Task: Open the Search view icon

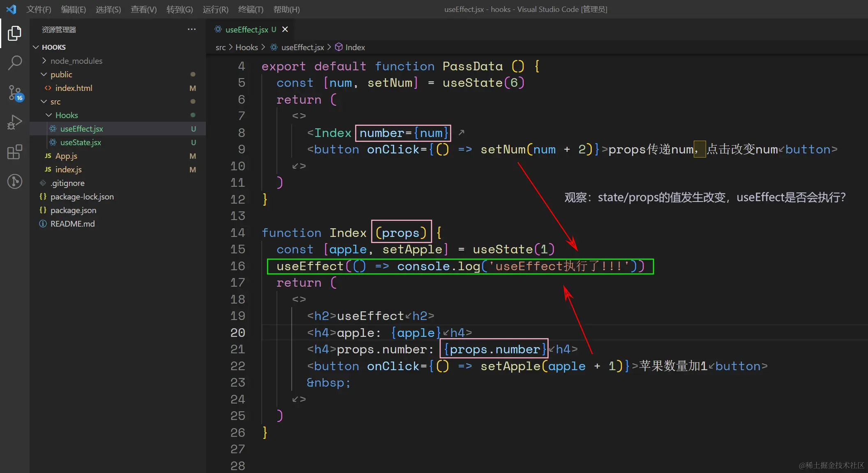Action: [x=15, y=63]
